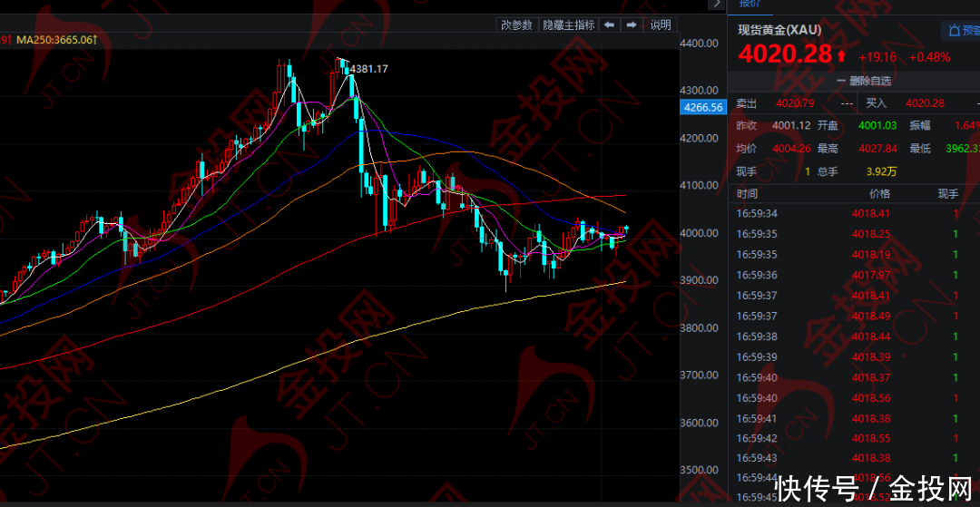The height and width of the screenshot is (507, 980).
Task: Open the 说明 indicator description
Action: pyautogui.click(x=661, y=25)
